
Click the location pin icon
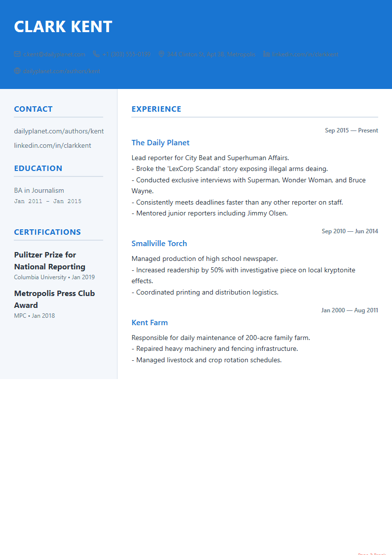click(x=161, y=54)
